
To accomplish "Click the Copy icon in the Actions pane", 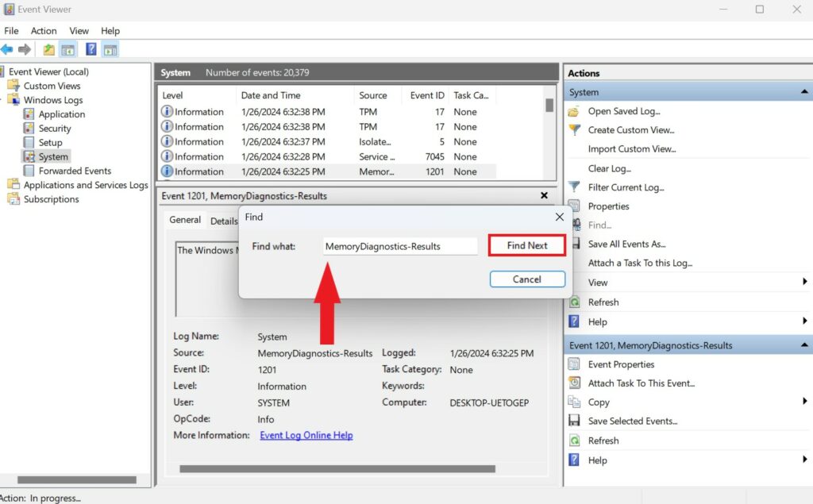I will 574,402.
